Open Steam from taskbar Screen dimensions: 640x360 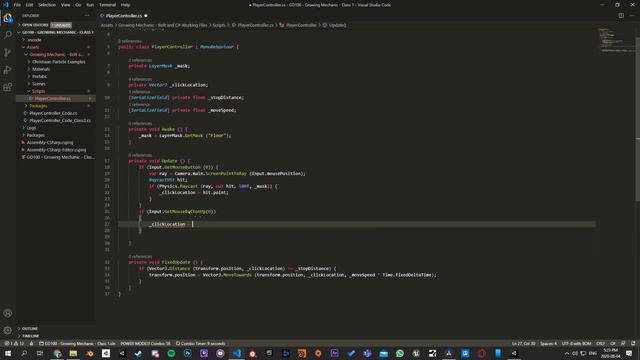click(x=138, y=353)
